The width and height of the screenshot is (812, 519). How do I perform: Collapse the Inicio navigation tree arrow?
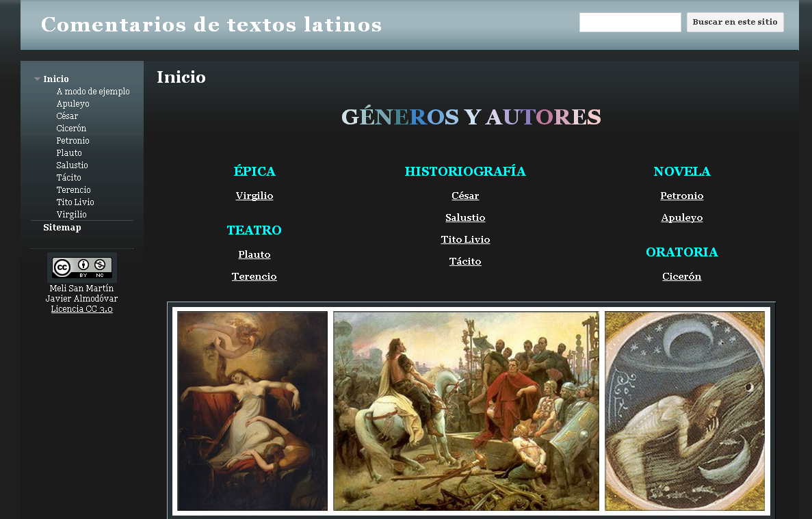tap(38, 79)
